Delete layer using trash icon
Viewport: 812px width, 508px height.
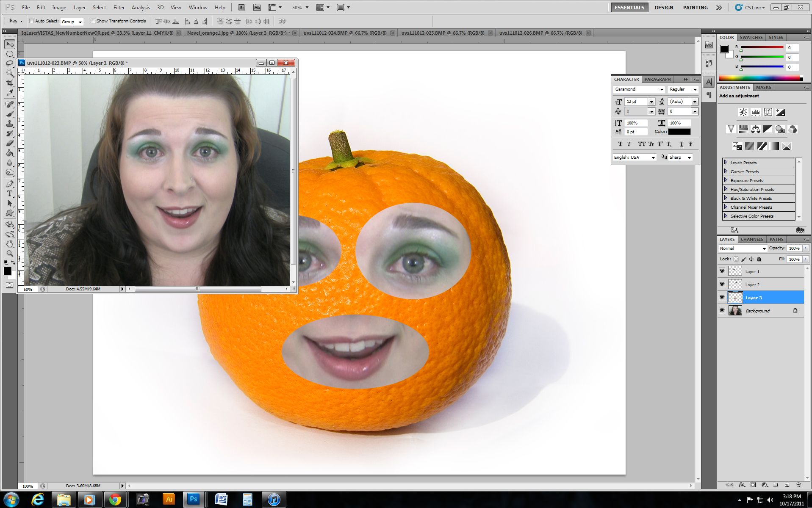pos(798,485)
